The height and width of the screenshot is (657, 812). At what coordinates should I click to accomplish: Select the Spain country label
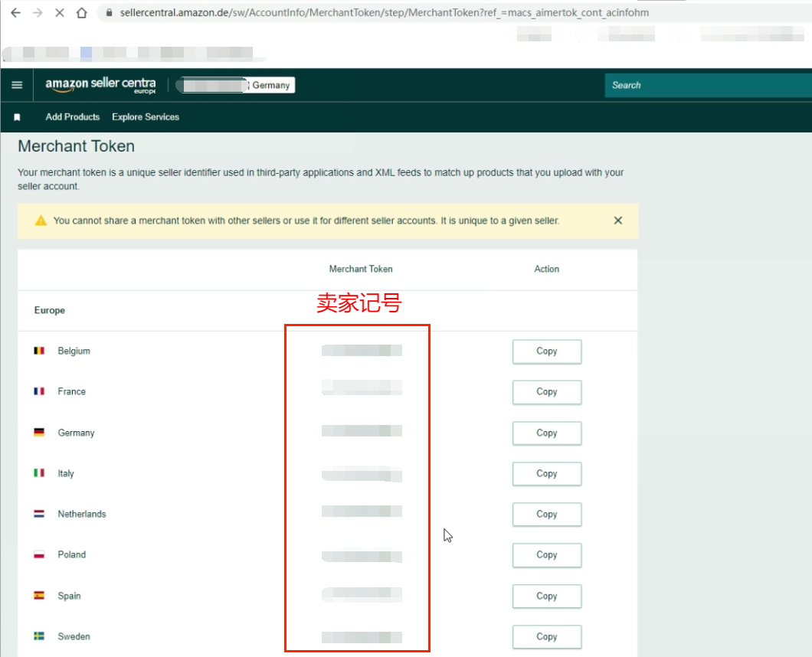(69, 596)
